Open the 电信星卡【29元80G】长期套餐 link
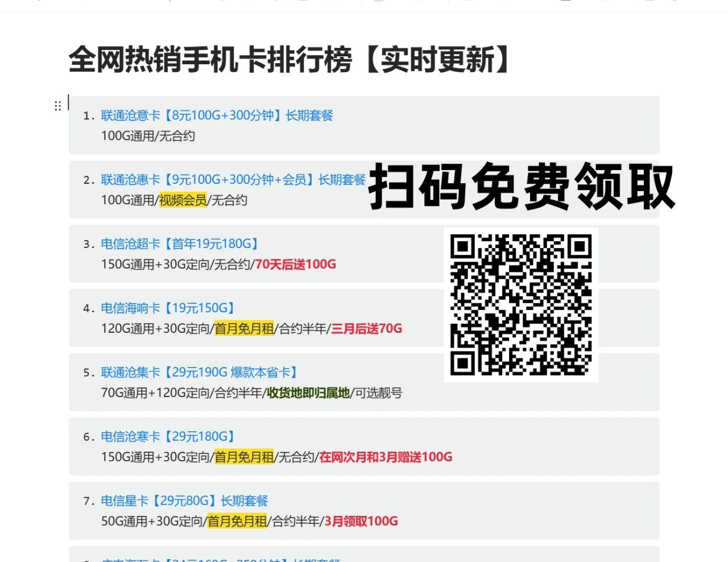The image size is (728, 562). point(184,501)
